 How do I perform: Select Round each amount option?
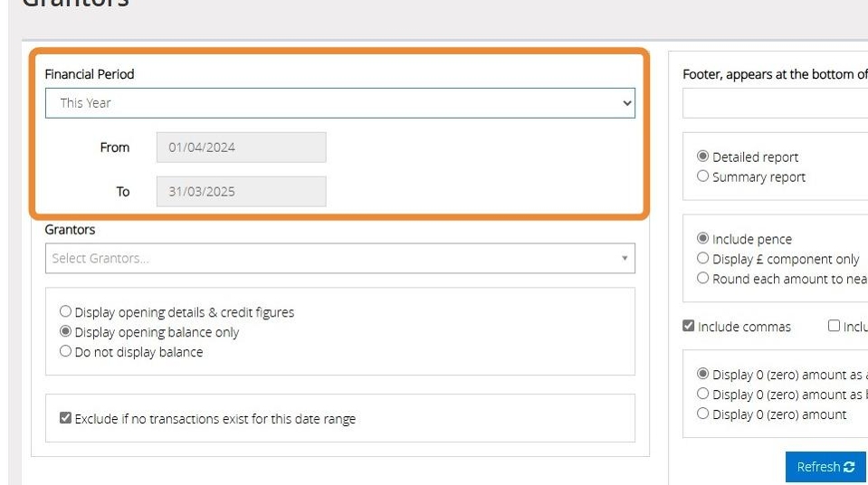click(x=702, y=278)
